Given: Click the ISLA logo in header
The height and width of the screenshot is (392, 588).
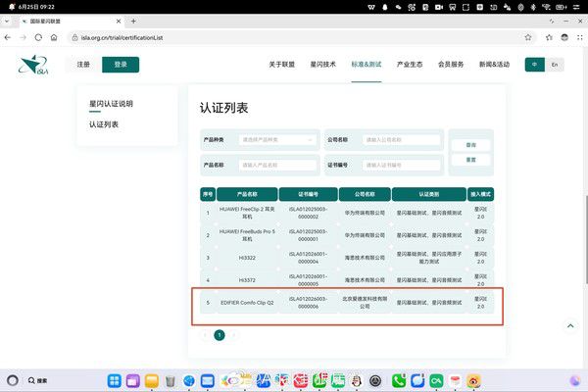Looking at the screenshot, I should (33, 65).
